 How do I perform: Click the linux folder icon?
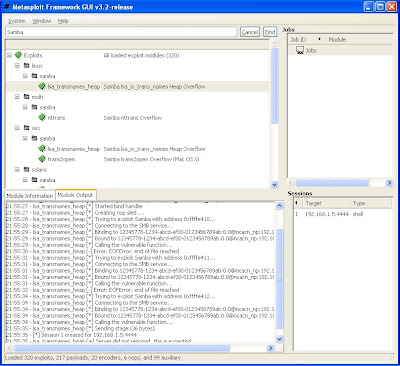click(x=27, y=65)
